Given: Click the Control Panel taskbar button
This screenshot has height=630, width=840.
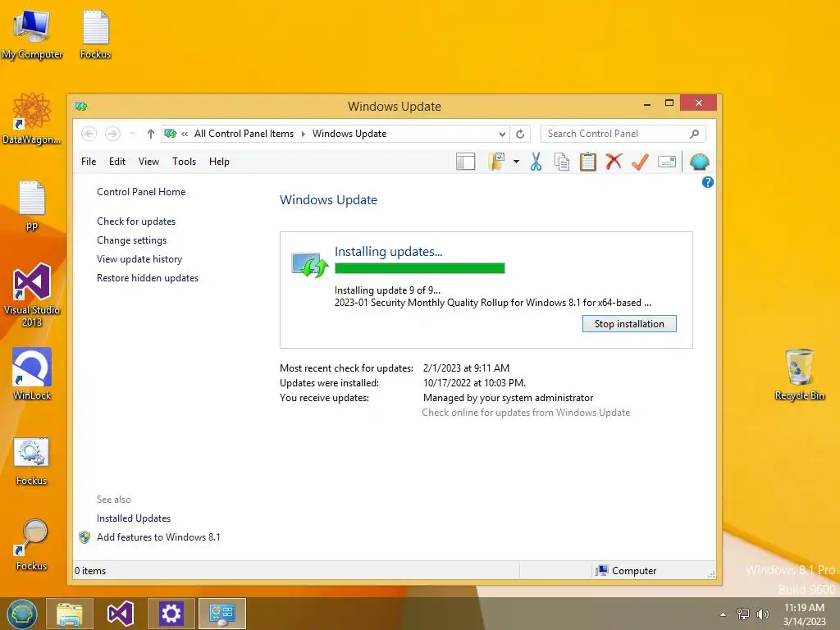Looking at the screenshot, I should (221, 614).
